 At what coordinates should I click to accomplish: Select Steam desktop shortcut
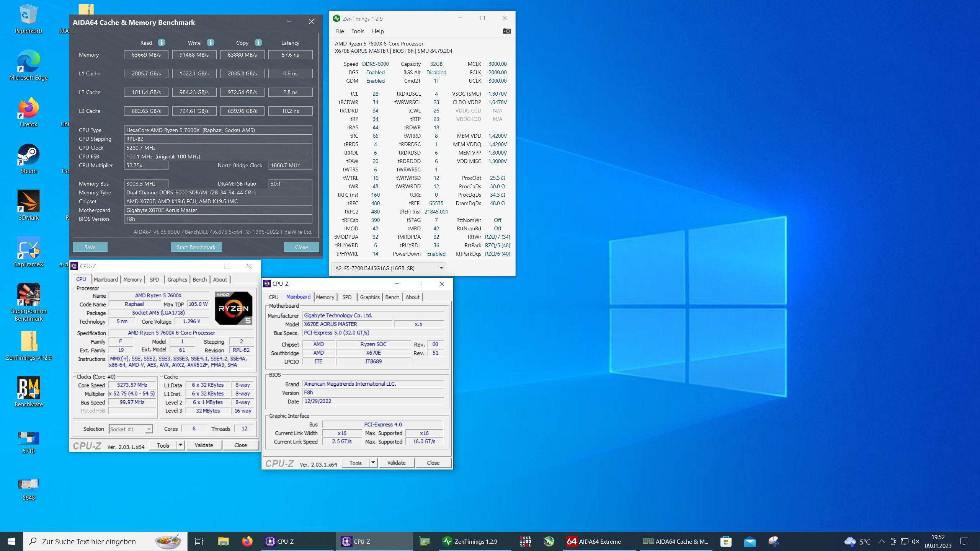28,158
